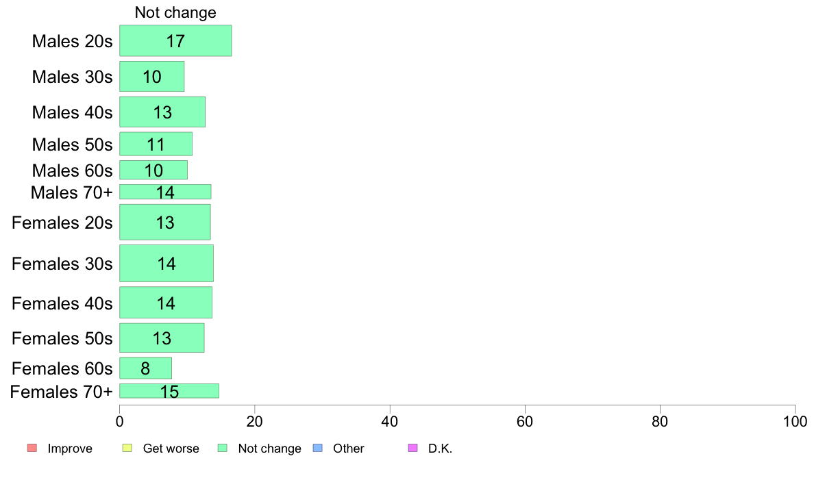Select the Females 60s bar showing 8
Image resolution: width=814 pixels, height=504 pixels.
click(145, 368)
